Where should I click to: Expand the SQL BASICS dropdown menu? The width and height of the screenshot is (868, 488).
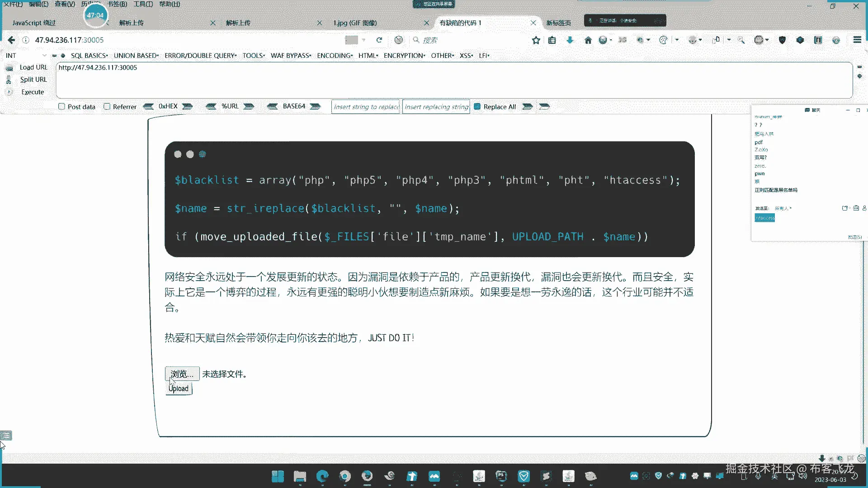point(90,56)
